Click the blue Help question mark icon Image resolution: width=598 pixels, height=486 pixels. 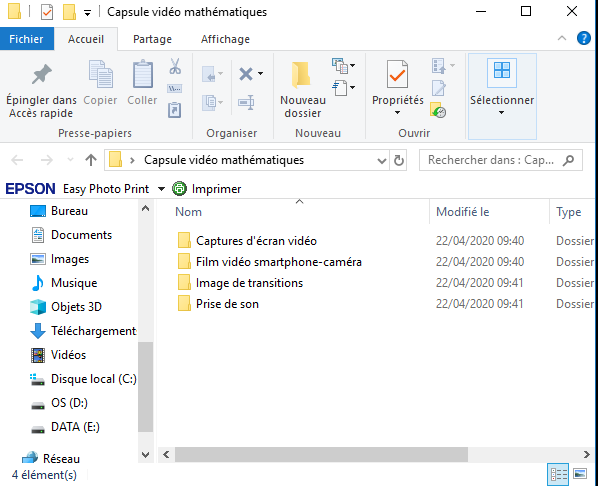tap(584, 38)
